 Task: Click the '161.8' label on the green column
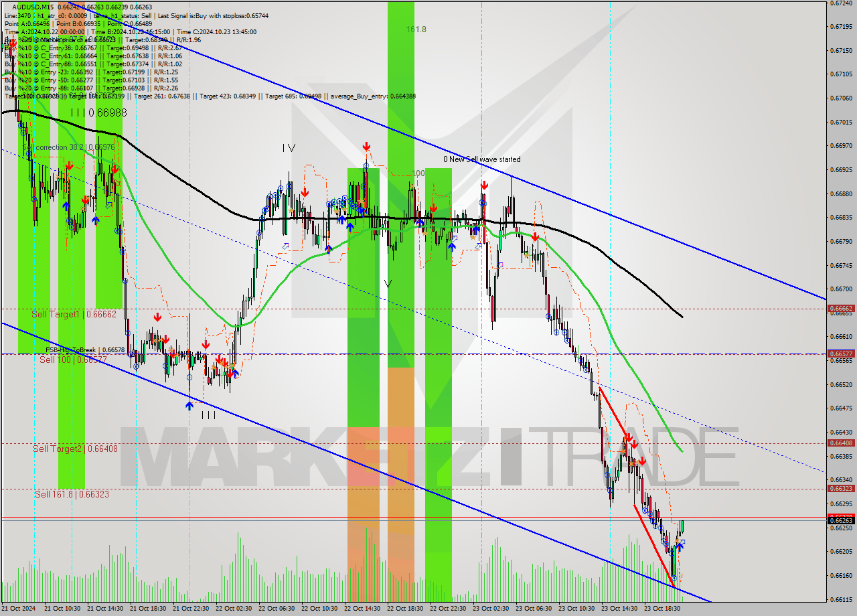(416, 29)
